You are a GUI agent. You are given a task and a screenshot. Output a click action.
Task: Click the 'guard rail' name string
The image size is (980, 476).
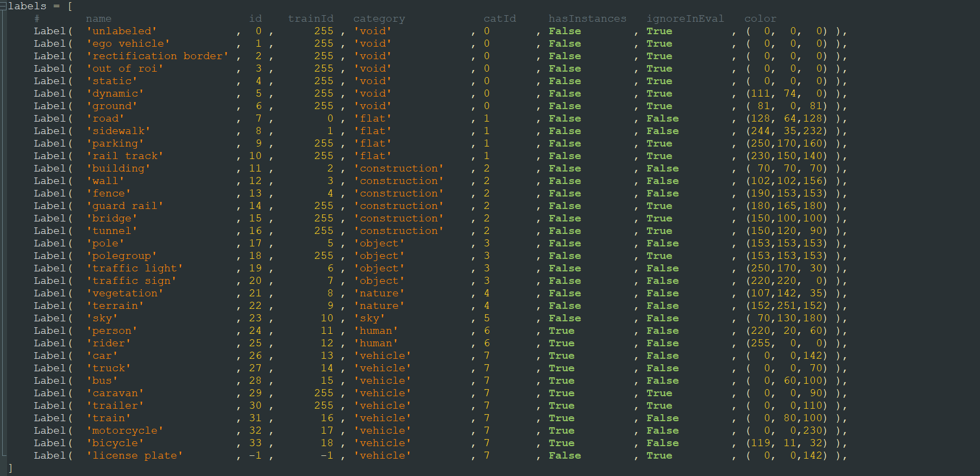coord(124,206)
